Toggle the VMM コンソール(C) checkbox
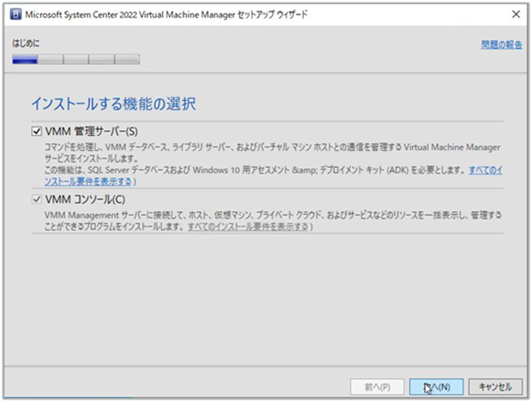 [x=36, y=199]
